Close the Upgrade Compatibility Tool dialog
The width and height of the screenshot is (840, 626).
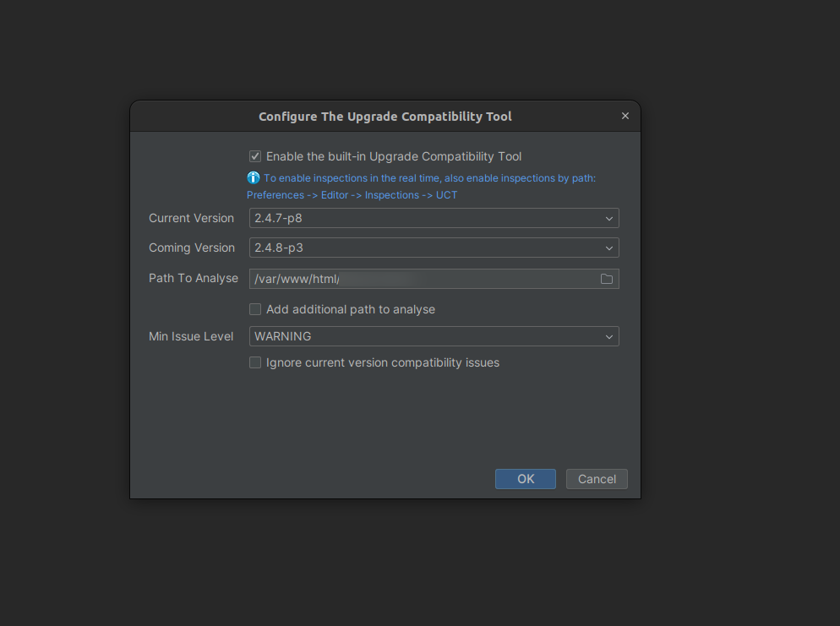(x=625, y=117)
